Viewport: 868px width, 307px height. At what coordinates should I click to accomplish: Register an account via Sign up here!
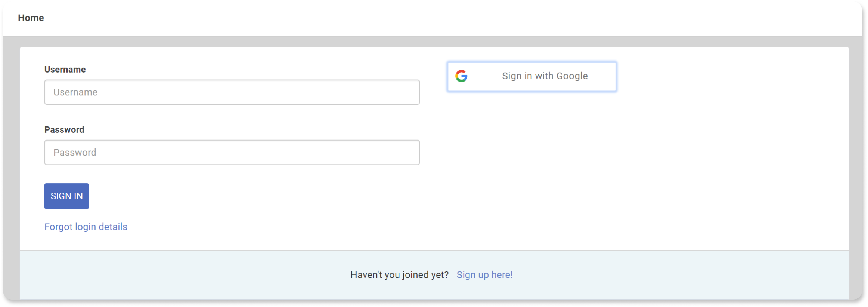tap(484, 275)
